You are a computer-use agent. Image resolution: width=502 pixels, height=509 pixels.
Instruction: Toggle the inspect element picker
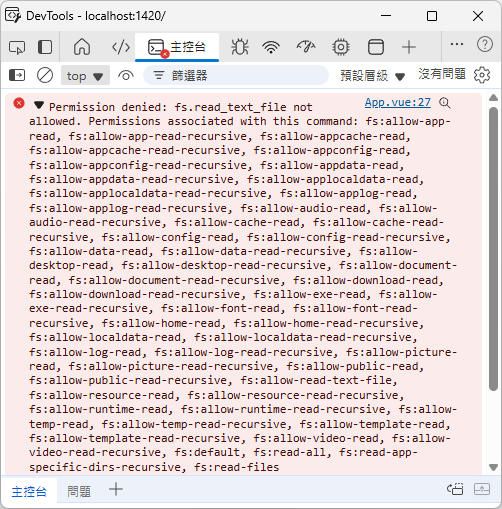[17, 47]
